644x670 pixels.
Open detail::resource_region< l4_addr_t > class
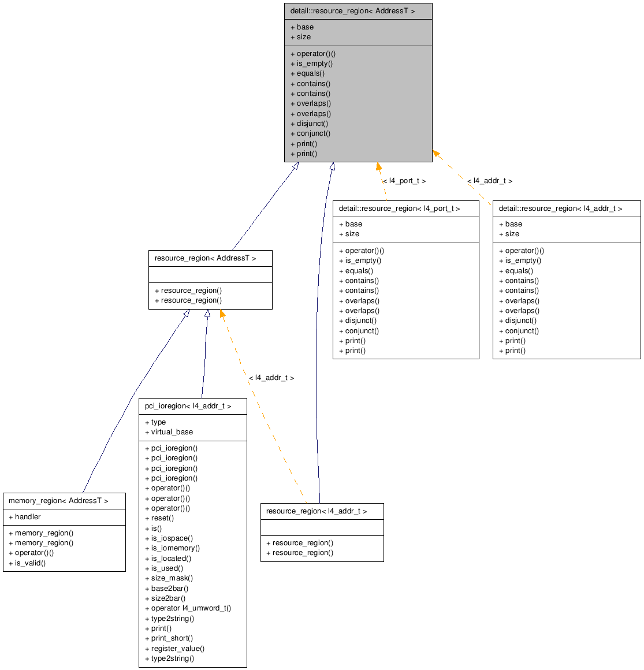click(567, 209)
